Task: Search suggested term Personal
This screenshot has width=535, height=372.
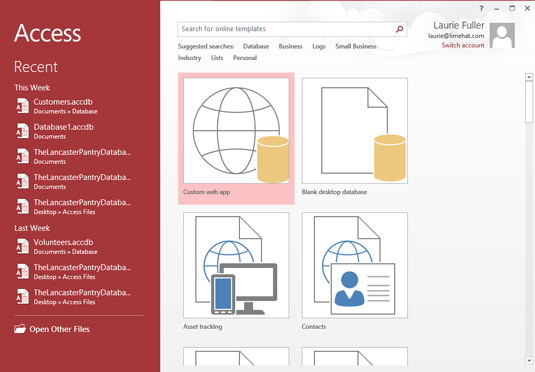Action: (x=245, y=58)
